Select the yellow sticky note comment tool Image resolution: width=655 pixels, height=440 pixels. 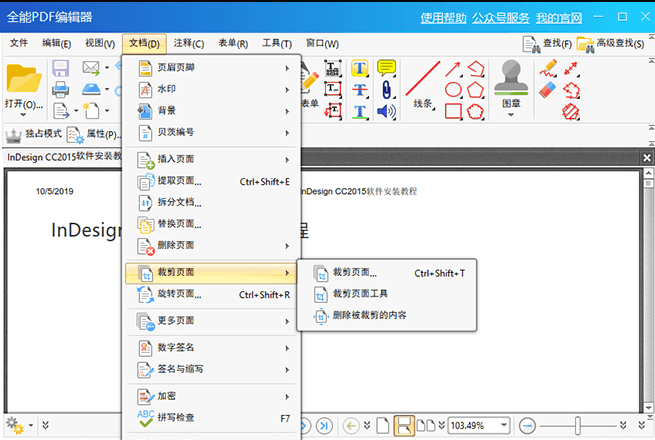pyautogui.click(x=386, y=67)
